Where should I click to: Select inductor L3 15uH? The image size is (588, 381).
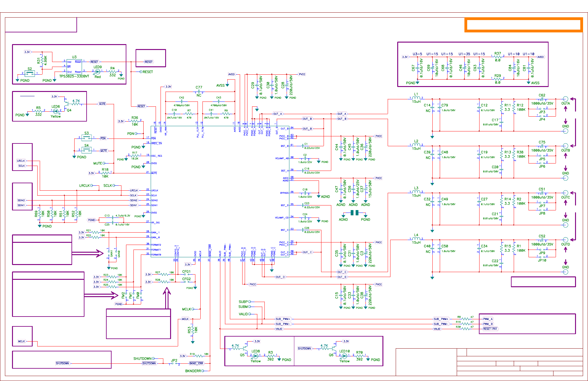tap(416, 192)
